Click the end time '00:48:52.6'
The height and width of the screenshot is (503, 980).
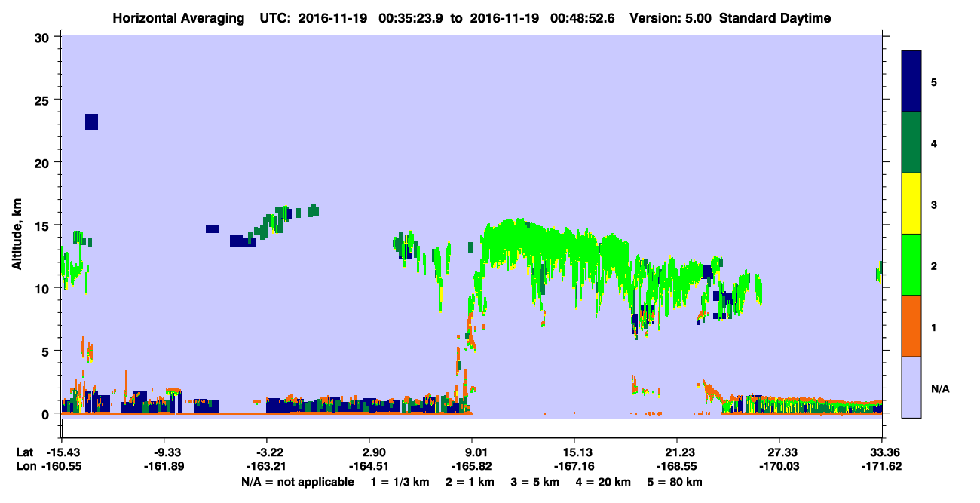point(583,18)
